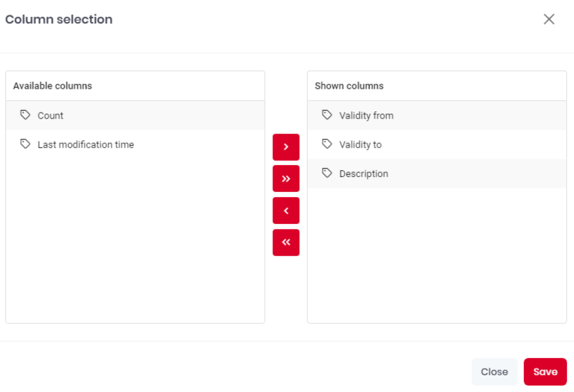This screenshot has height=392, width=574.
Task: Select the Validity from column entry
Action: [x=437, y=116]
